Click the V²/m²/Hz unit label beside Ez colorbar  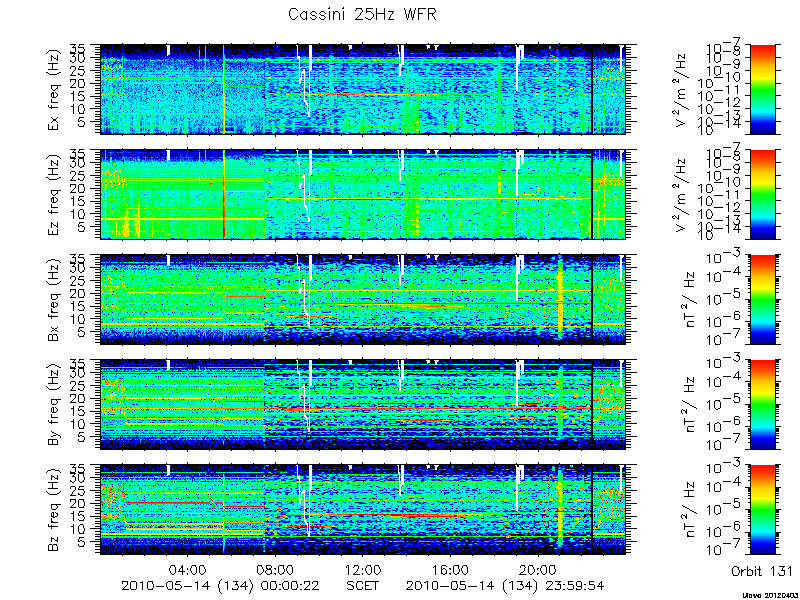point(683,194)
